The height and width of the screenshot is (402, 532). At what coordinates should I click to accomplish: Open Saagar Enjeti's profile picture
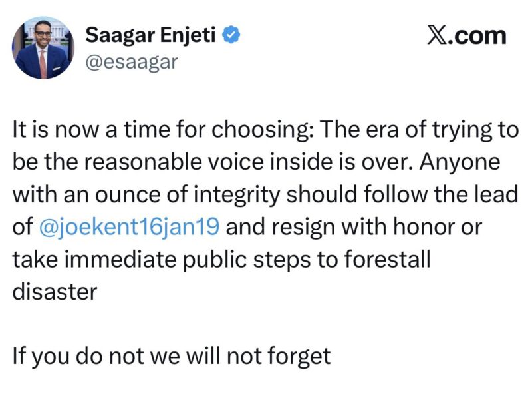(x=41, y=49)
